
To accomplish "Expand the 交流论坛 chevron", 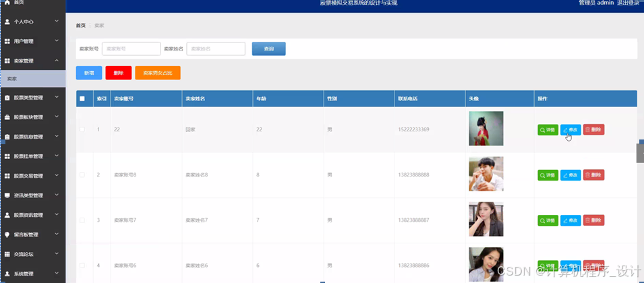I will click(57, 254).
